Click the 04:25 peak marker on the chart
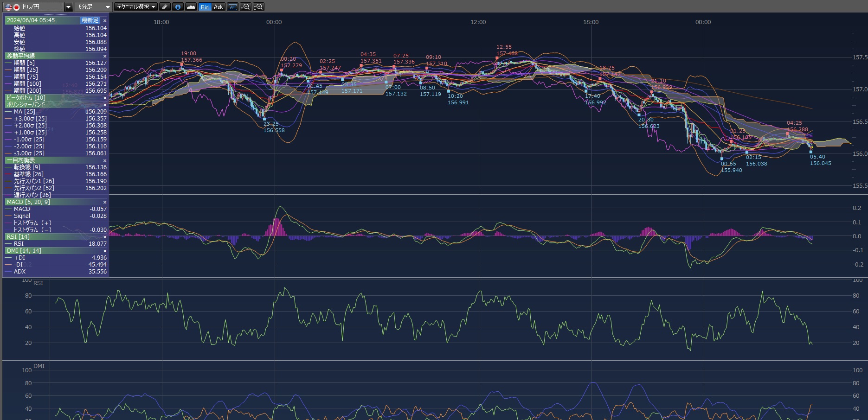Image resolution: width=868 pixels, height=420 pixels. [787, 134]
